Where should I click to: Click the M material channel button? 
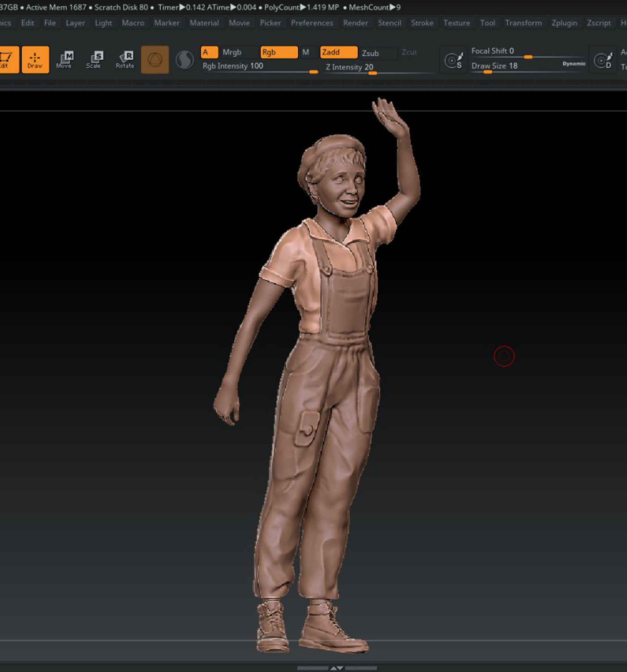(305, 52)
